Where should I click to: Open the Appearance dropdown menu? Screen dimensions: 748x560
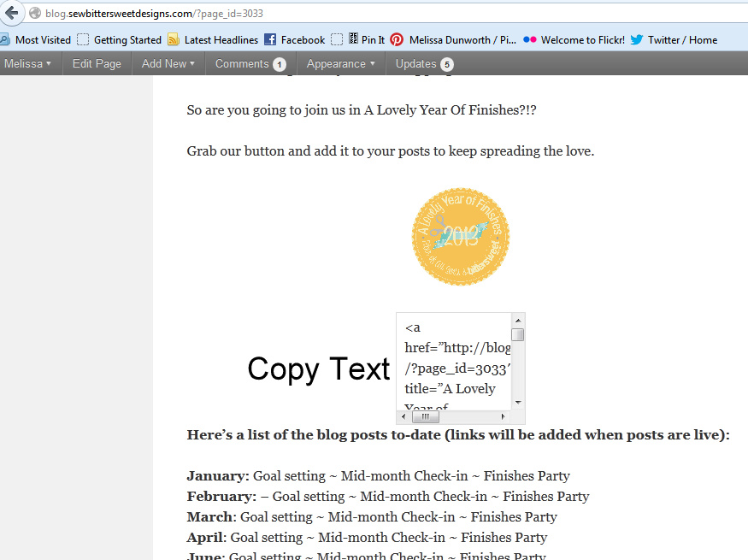tap(339, 62)
